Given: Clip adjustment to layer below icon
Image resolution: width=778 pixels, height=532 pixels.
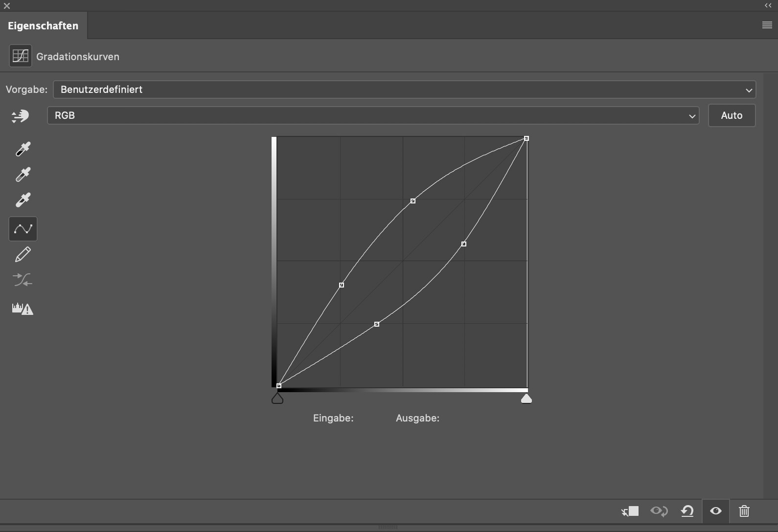Looking at the screenshot, I should pyautogui.click(x=630, y=511).
